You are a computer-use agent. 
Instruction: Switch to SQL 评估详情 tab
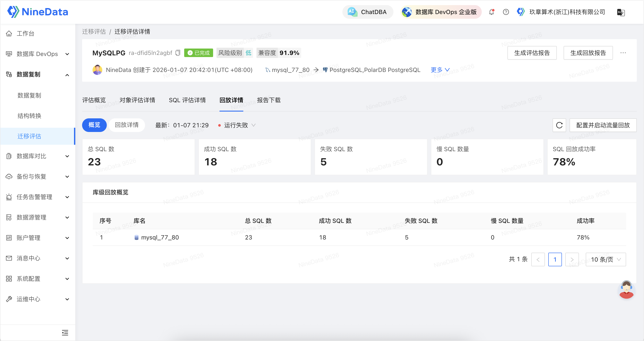pos(187,100)
